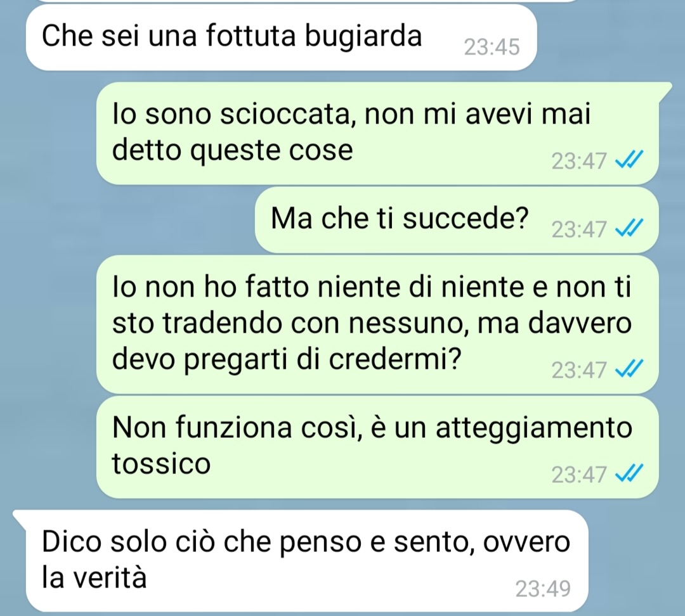Click read ticks on 'Io sono scioccata' message
The image size is (685, 616).
click(629, 159)
